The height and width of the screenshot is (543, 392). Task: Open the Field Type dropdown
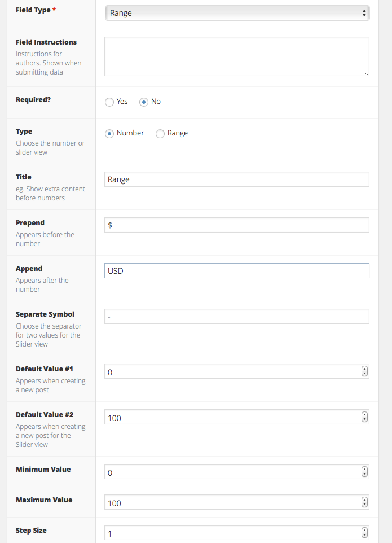(237, 13)
